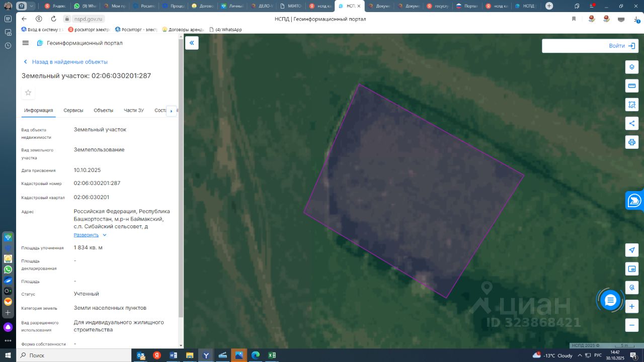Switch to the Сервисы tab
644x362 pixels.
73,111
